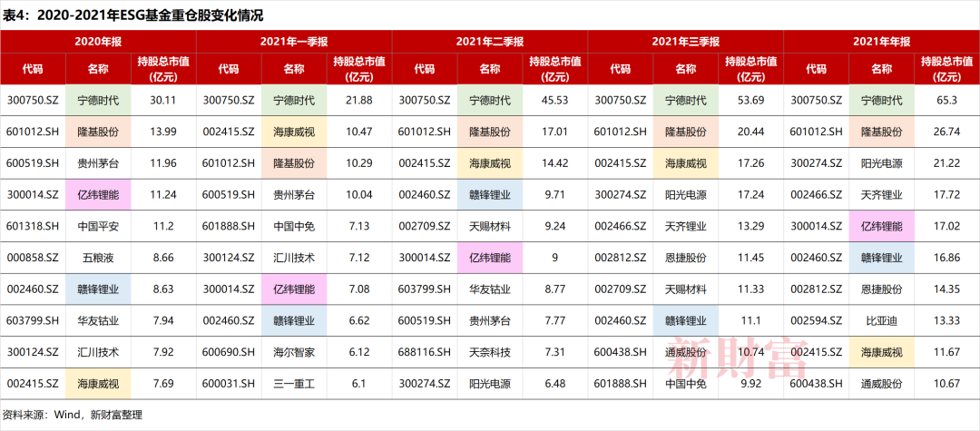Select the holding value 11.96
The width and height of the screenshot is (980, 431).
(x=163, y=163)
